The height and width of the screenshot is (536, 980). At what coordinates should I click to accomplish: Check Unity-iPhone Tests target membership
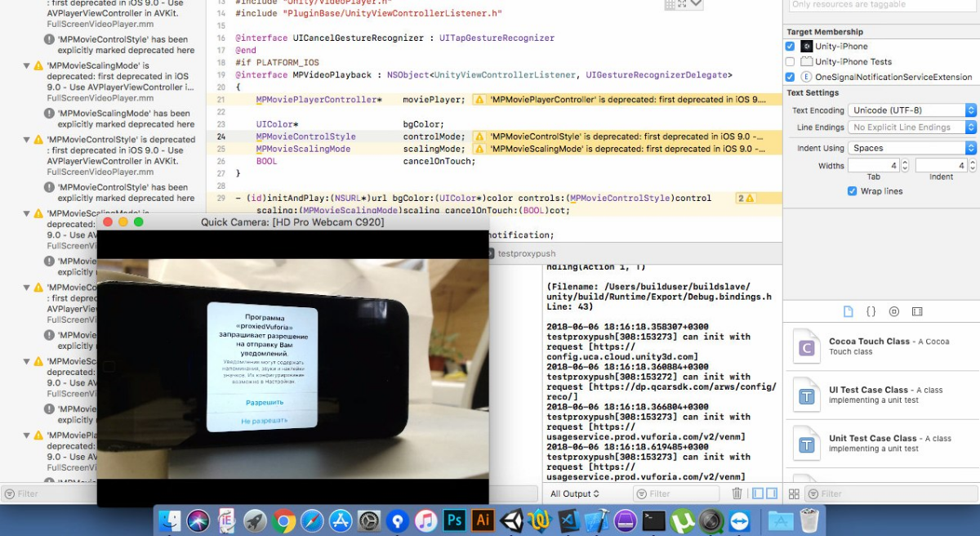tap(790, 62)
